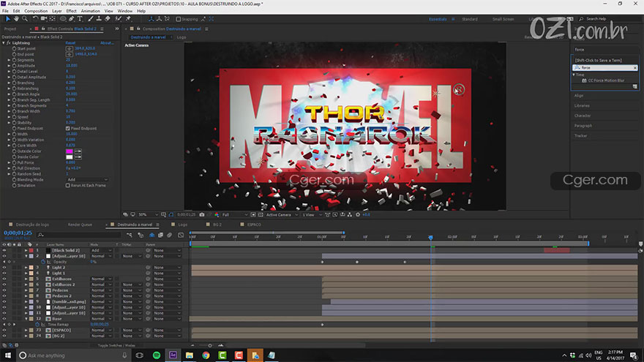This screenshot has height=362, width=644.
Task: Open the Animation menu
Action: point(90,11)
